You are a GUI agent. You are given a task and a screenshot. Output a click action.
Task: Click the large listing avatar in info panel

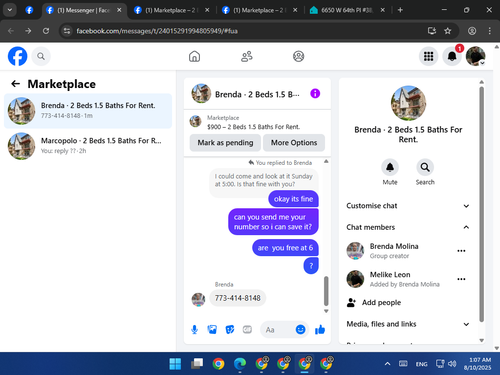click(408, 103)
